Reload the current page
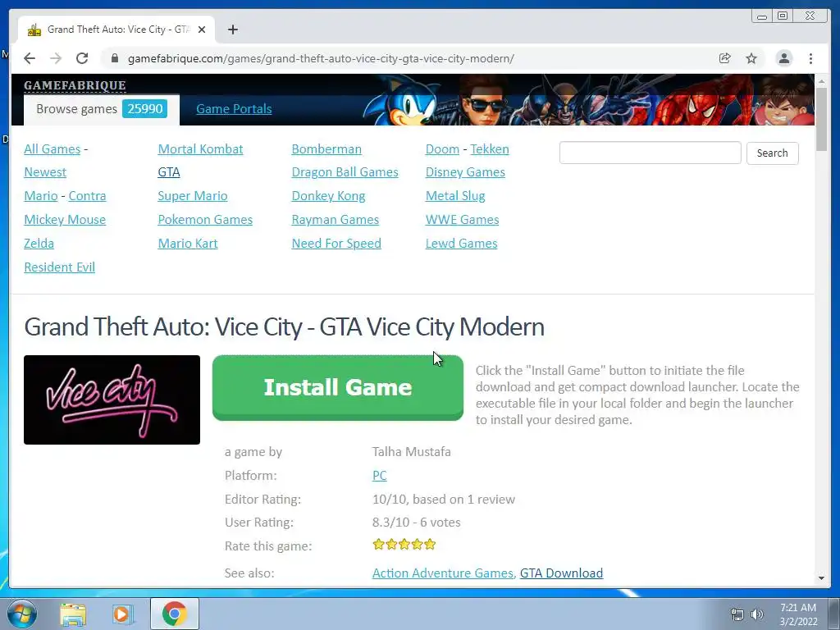The height and width of the screenshot is (630, 840). point(82,58)
